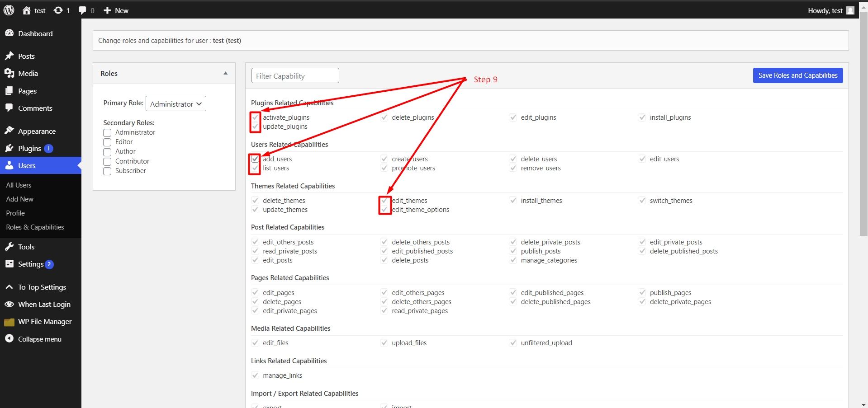
Task: Open the Users menu item
Action: tap(41, 165)
